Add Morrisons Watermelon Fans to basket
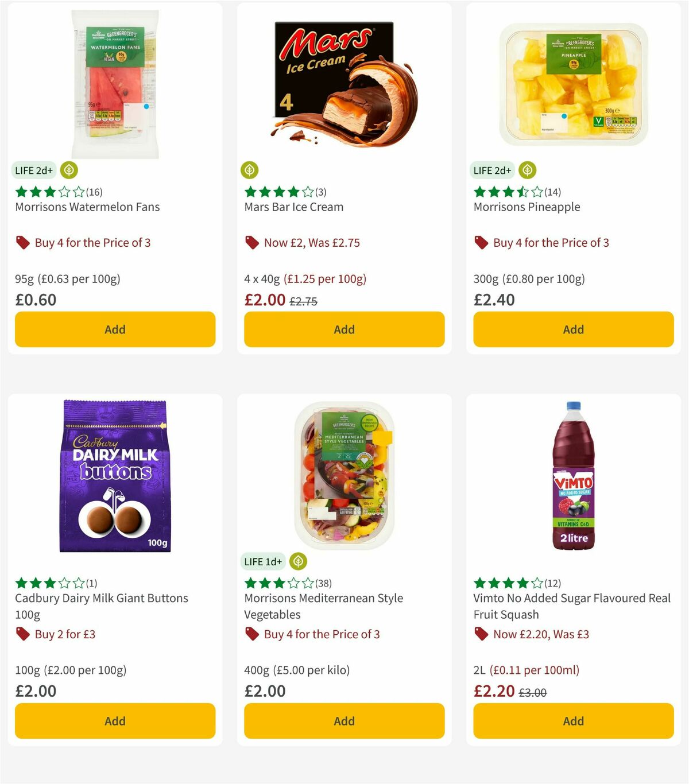 pos(115,329)
